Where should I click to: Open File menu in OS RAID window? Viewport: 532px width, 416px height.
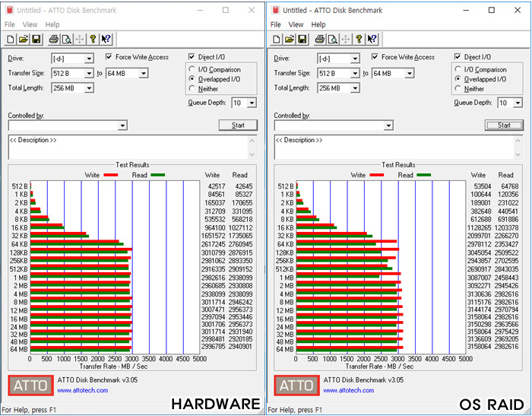pos(275,24)
